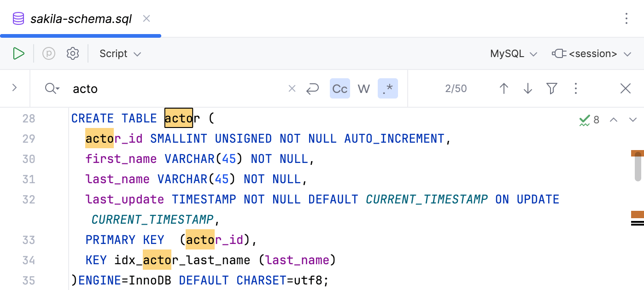
Task: Toggle whole words matching with W
Action: [363, 88]
